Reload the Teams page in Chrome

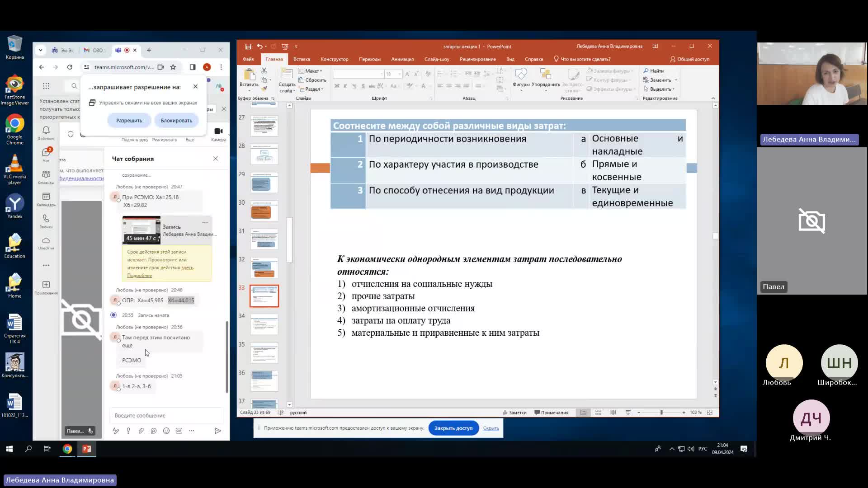70,67
